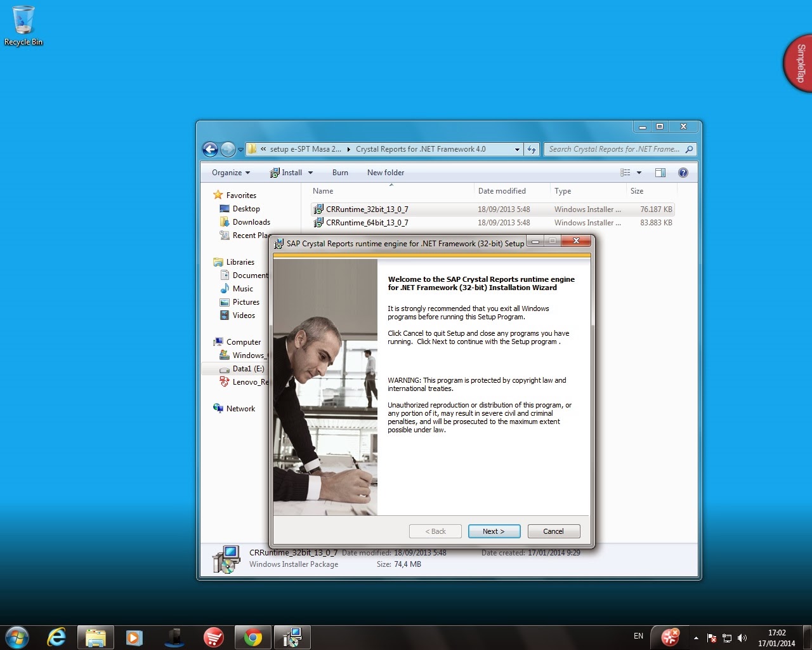This screenshot has width=812, height=650.
Task: Open Explorer help icon
Action: tap(683, 173)
